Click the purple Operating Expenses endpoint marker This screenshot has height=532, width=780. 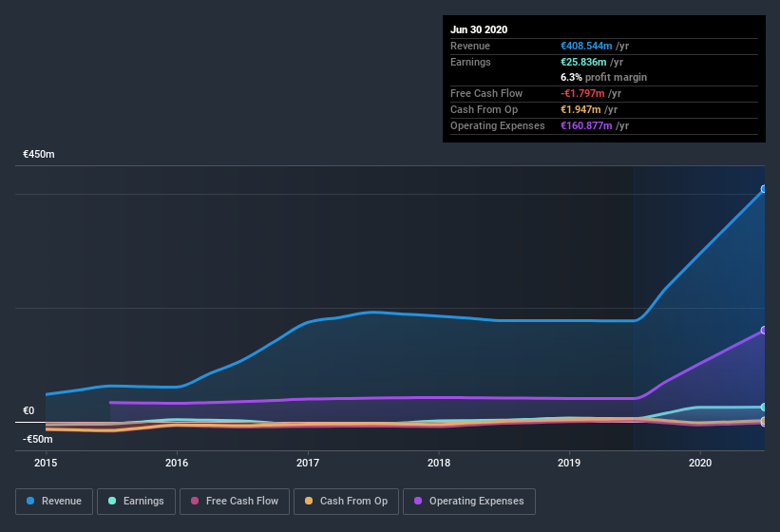point(763,331)
